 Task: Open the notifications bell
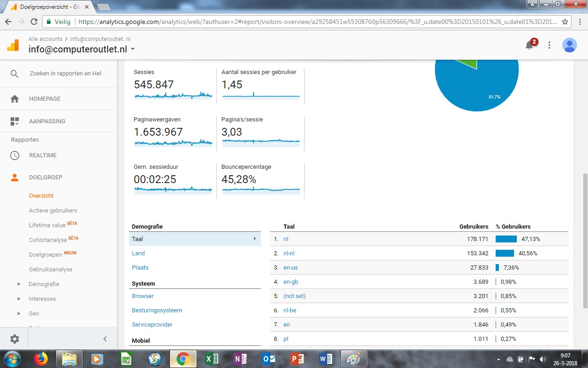click(529, 45)
